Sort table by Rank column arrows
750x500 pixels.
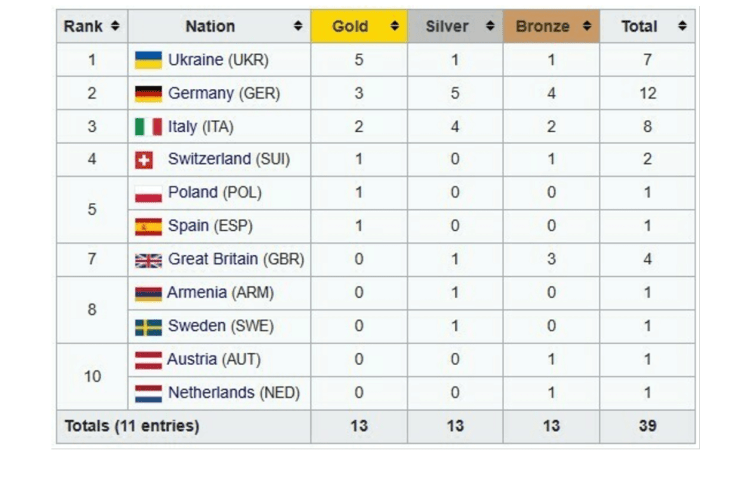pyautogui.click(x=115, y=26)
